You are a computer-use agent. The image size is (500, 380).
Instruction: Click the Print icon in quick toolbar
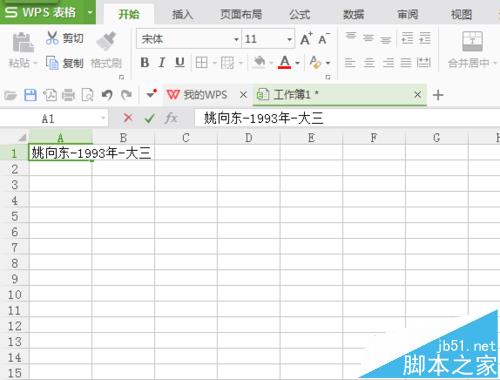coord(68,95)
